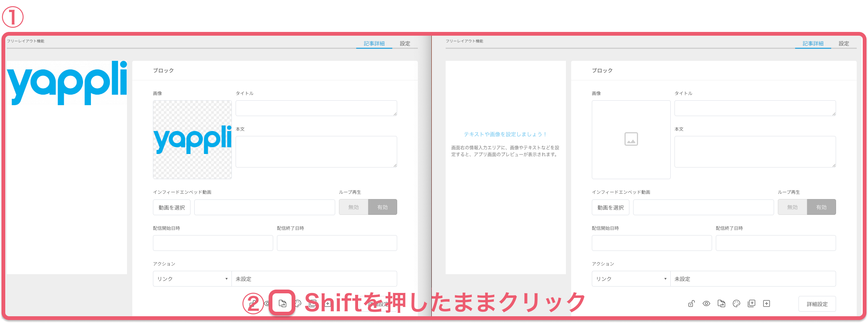Click フリーレイアウト機能 label in left panel

[26, 41]
